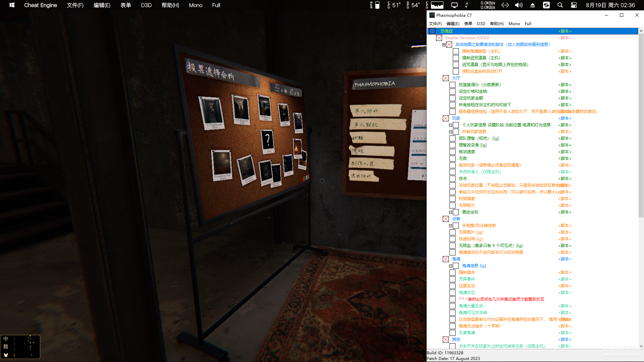The height and width of the screenshot is (362, 644).
Task: Click the display monitor icon in top bar
Action: coord(454,5)
